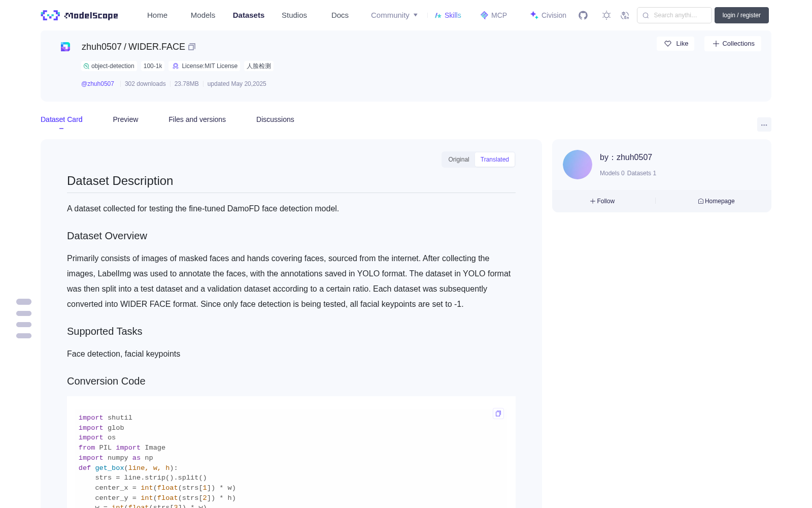The image size is (812, 508).
Task: Open MCP from the top navigation
Action: click(494, 15)
